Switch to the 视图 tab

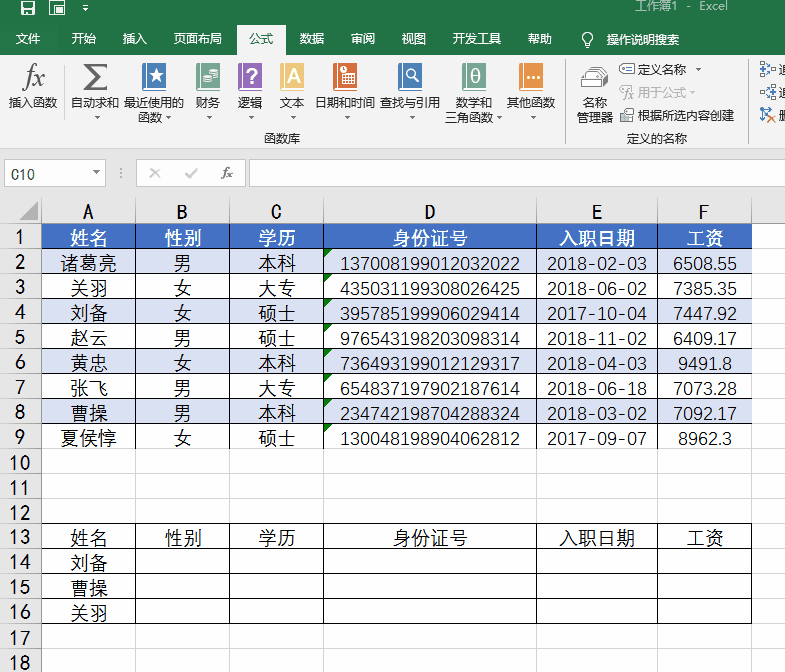414,39
